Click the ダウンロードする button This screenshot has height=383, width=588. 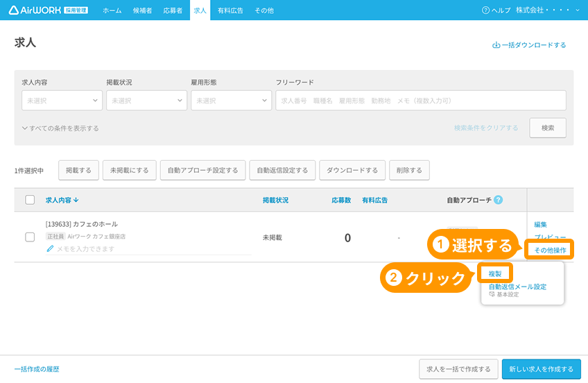[x=352, y=170]
